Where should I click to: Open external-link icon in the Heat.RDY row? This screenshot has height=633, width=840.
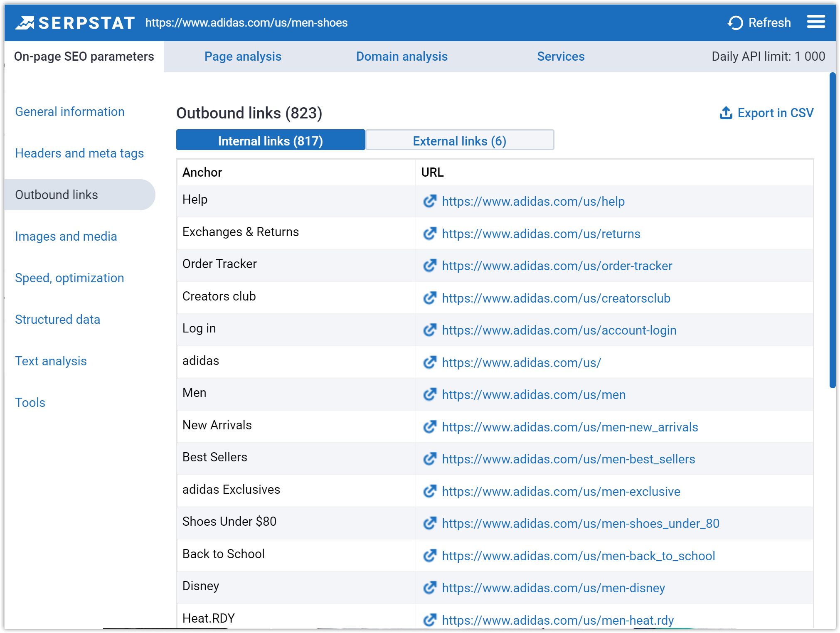[x=430, y=620]
